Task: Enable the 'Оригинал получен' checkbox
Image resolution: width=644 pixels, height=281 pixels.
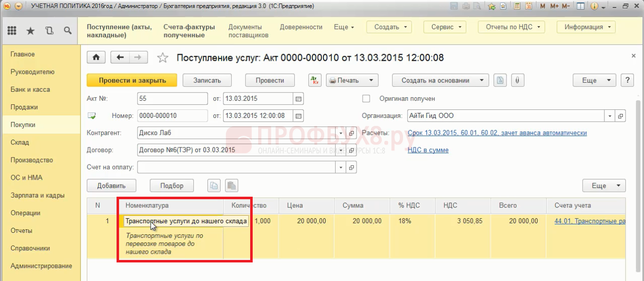Action: point(366,99)
